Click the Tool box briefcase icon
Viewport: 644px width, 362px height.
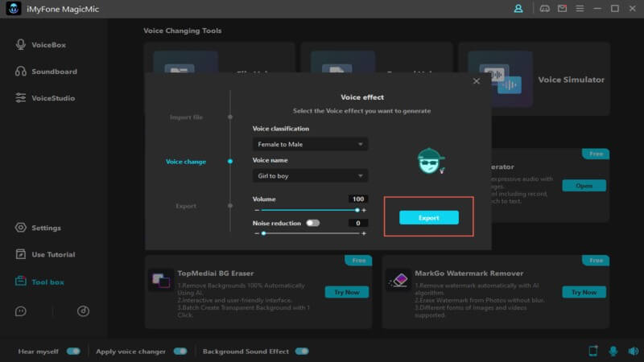[21, 281]
